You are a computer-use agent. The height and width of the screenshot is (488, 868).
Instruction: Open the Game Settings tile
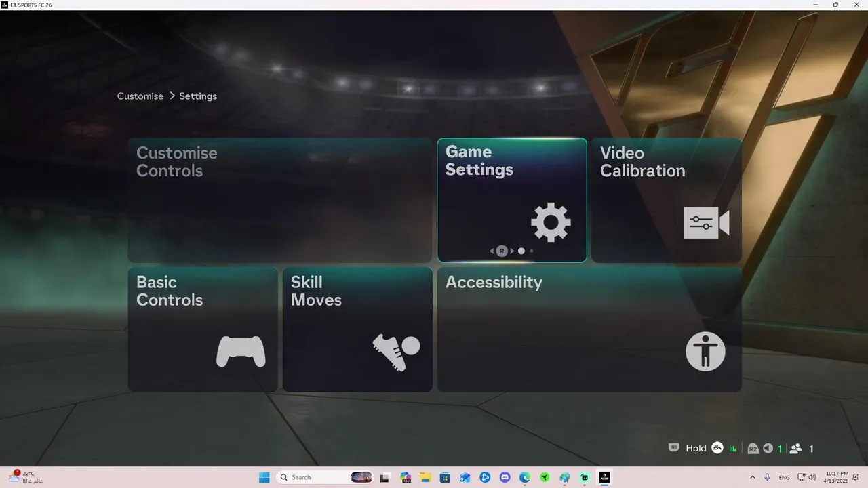click(x=512, y=200)
